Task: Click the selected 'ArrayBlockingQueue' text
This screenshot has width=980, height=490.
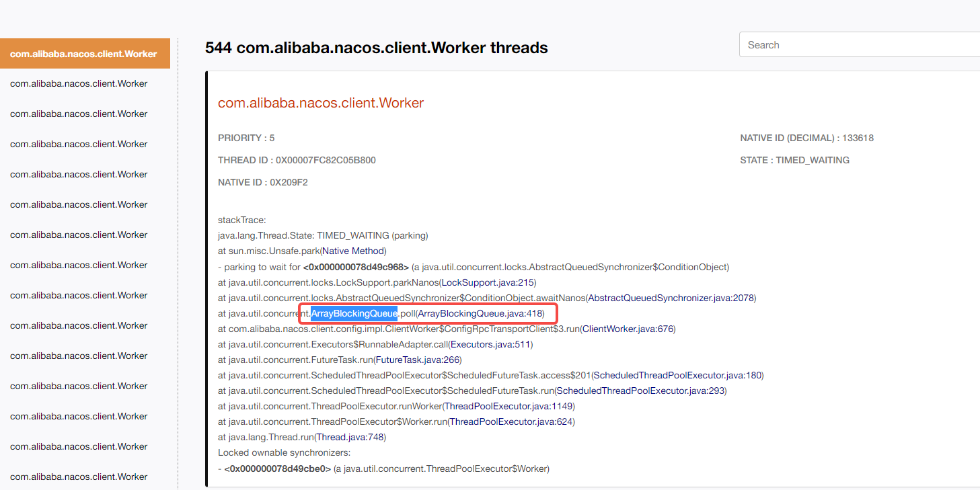Action: pyautogui.click(x=354, y=313)
